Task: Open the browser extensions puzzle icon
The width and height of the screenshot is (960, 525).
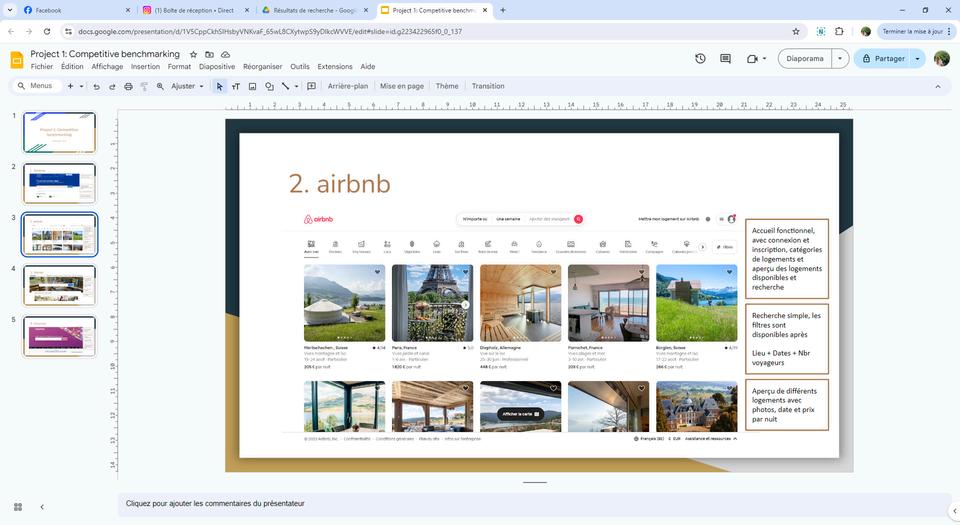Action: click(x=839, y=31)
